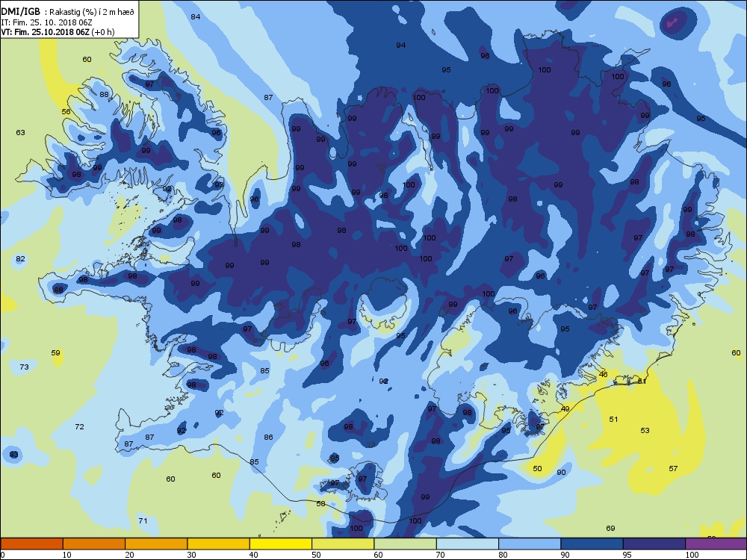This screenshot has width=747, height=560.
Task: Click the '86' humidity reading
Action: [268, 437]
